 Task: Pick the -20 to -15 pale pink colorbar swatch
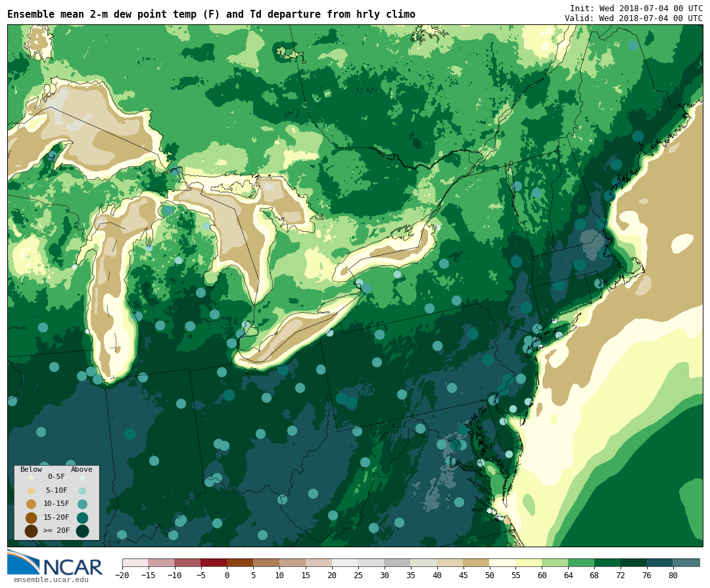pyautogui.click(x=135, y=562)
